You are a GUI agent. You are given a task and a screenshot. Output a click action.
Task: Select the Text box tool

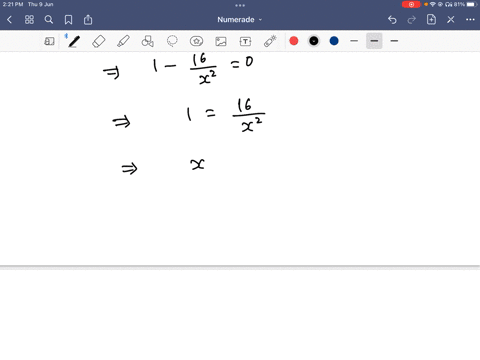(245, 41)
